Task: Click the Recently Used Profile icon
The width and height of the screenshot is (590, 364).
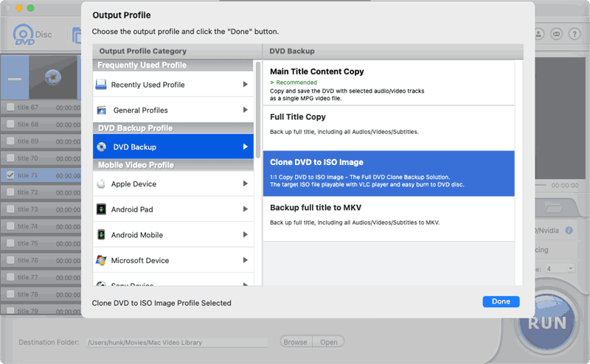Action: [101, 85]
